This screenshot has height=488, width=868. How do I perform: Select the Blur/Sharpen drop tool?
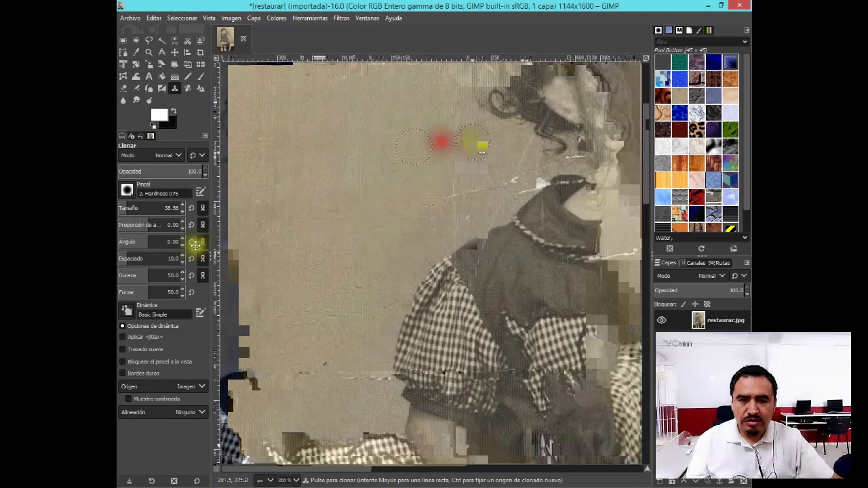pos(123,100)
